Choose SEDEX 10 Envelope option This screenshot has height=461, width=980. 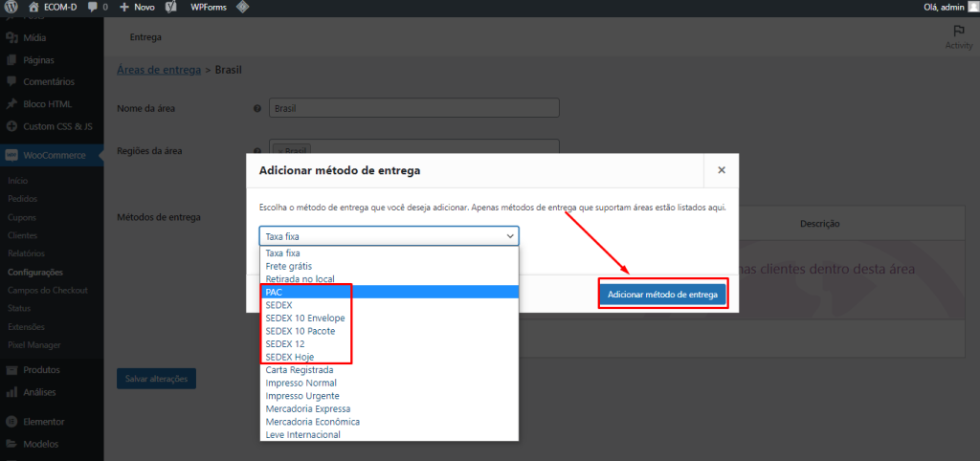[389, 318]
